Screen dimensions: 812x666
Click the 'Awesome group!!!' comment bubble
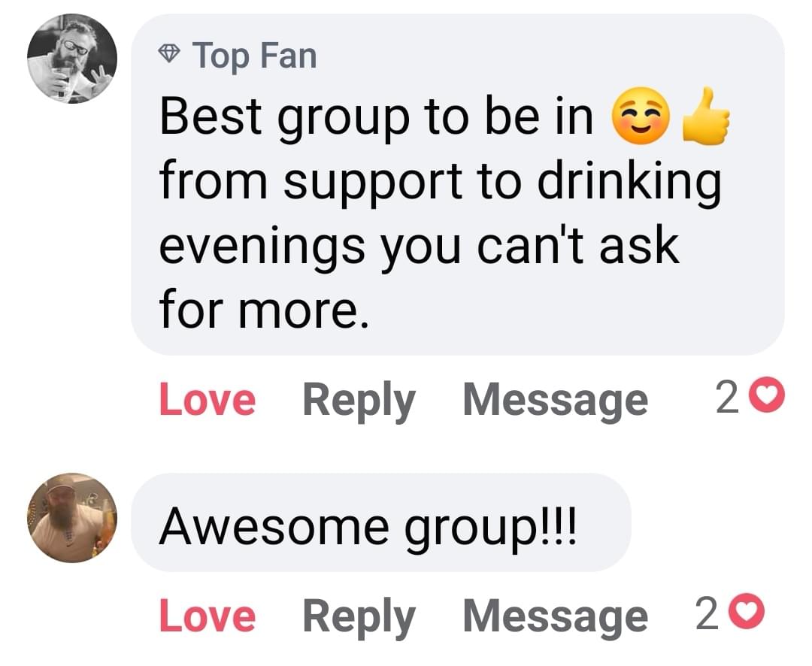(x=368, y=525)
